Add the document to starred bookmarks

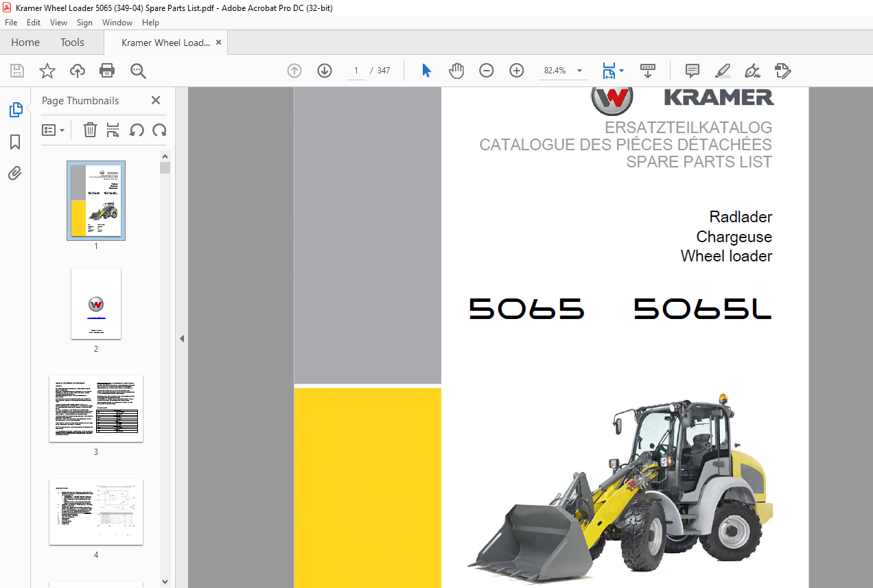click(47, 71)
